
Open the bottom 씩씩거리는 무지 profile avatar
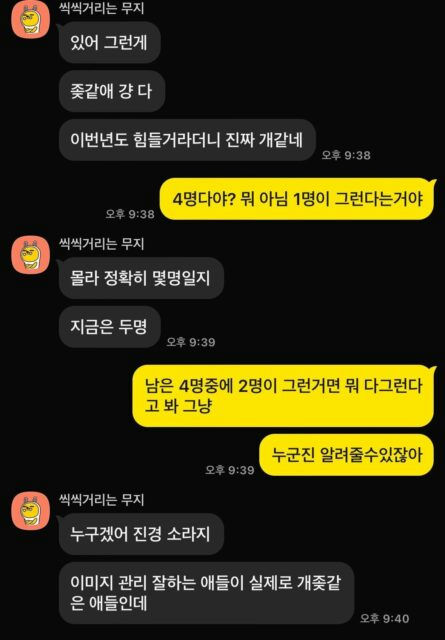click(x=31, y=511)
